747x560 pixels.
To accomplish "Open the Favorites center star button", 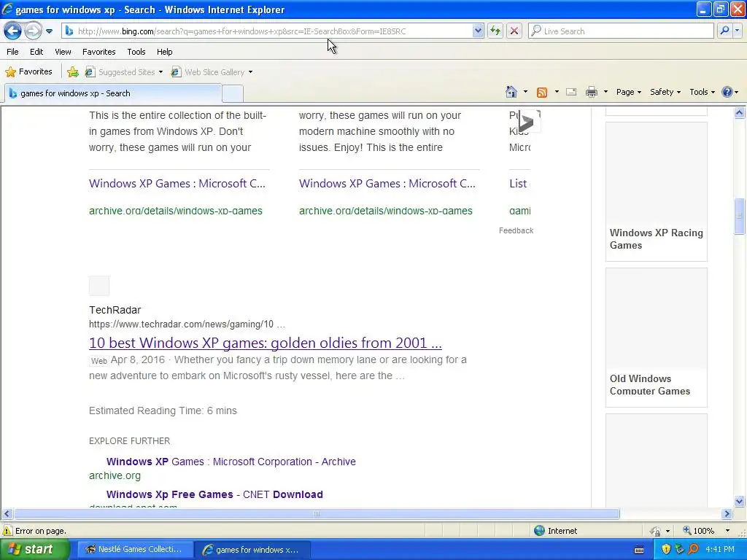I will coord(28,72).
